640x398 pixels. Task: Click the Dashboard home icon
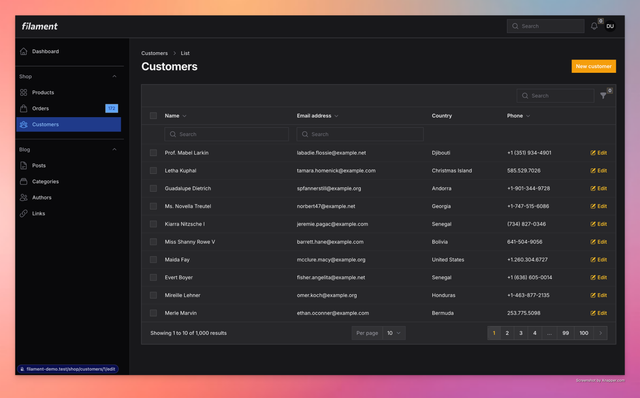[24, 51]
